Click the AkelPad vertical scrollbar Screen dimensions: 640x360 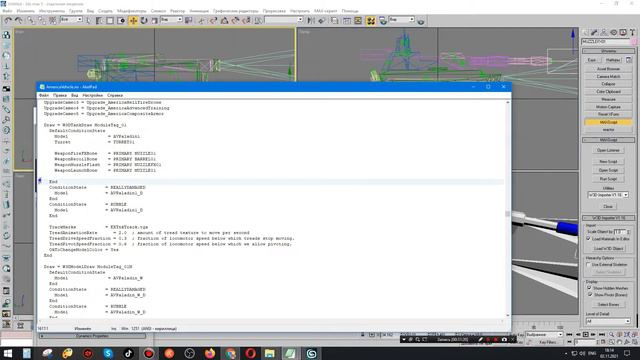pos(507,208)
